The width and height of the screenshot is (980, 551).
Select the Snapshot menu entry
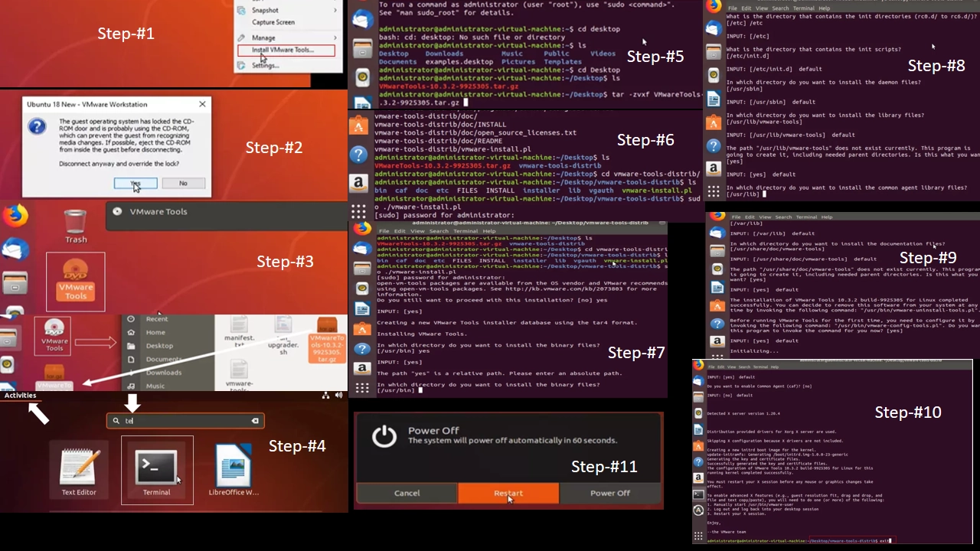(265, 10)
